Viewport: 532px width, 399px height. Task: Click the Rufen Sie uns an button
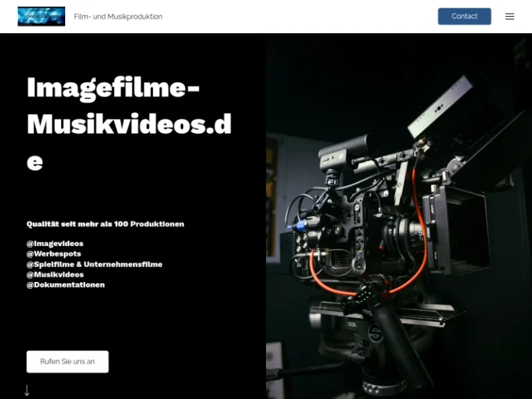coord(67,362)
